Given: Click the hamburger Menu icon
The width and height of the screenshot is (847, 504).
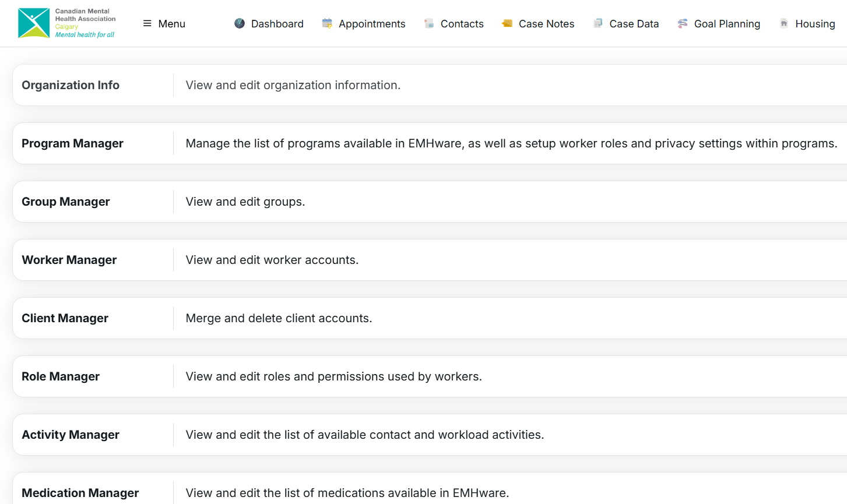Looking at the screenshot, I should pos(147,23).
